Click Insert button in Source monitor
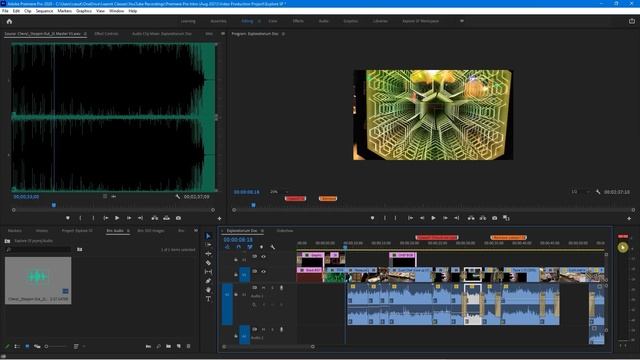 tap(155, 218)
